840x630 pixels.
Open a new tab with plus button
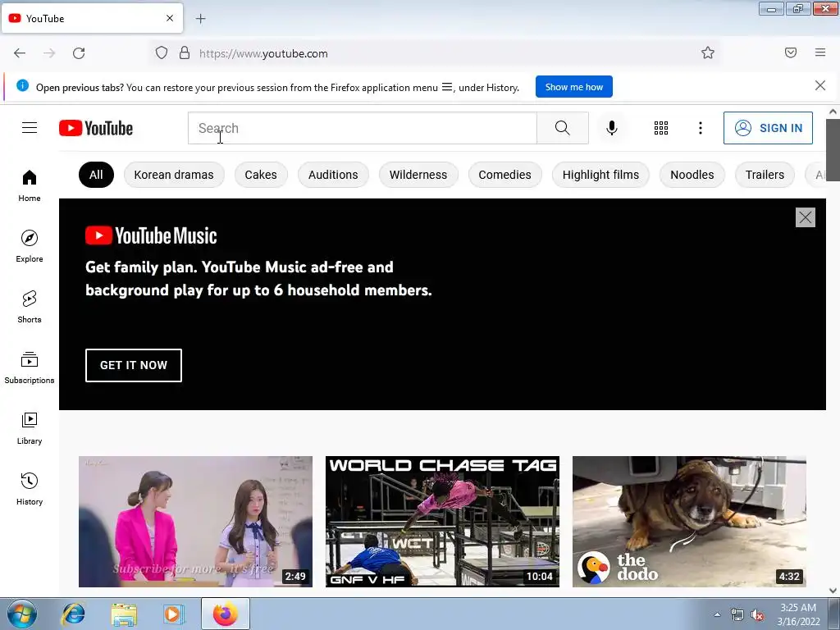[x=200, y=19]
